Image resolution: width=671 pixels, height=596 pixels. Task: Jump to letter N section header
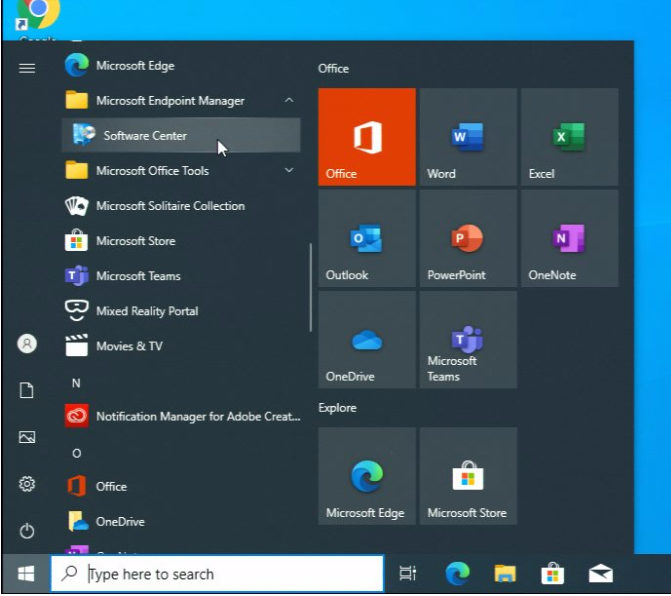[x=76, y=383]
